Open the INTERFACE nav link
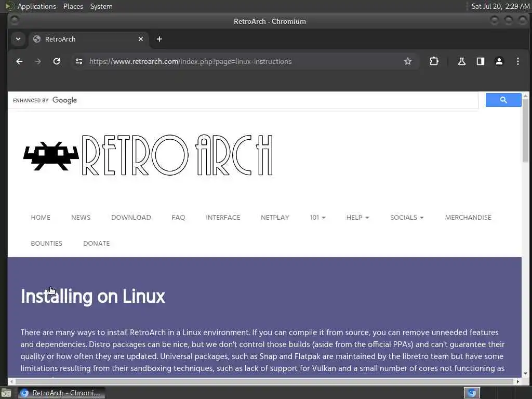 pos(223,218)
